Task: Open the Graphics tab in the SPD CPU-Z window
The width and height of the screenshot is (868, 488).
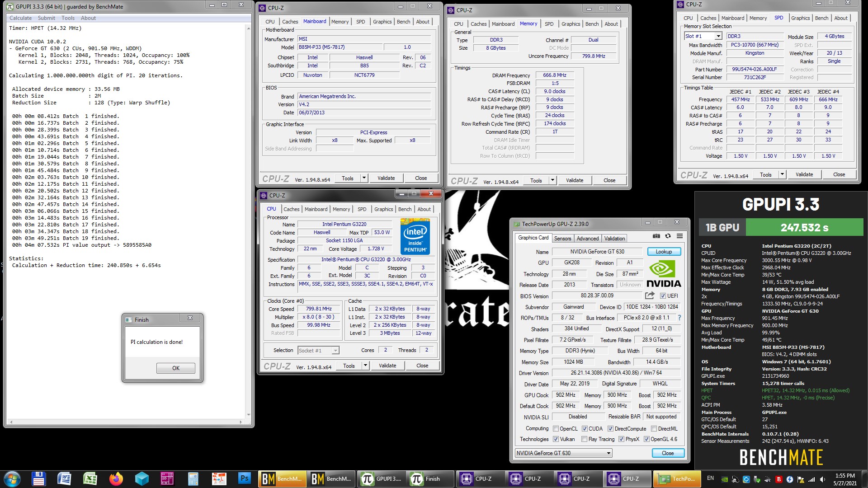Action: [x=800, y=18]
